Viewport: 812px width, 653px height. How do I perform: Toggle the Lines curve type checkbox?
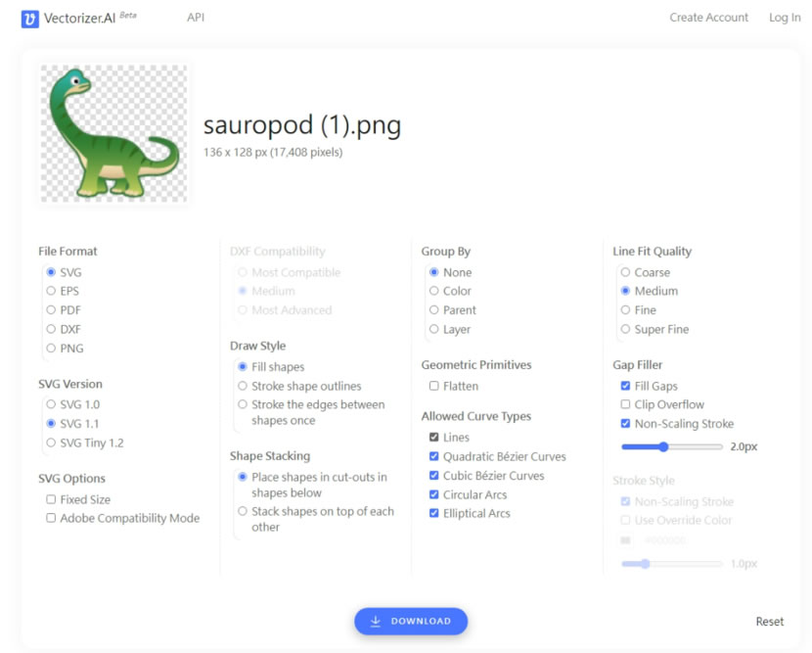pos(434,438)
